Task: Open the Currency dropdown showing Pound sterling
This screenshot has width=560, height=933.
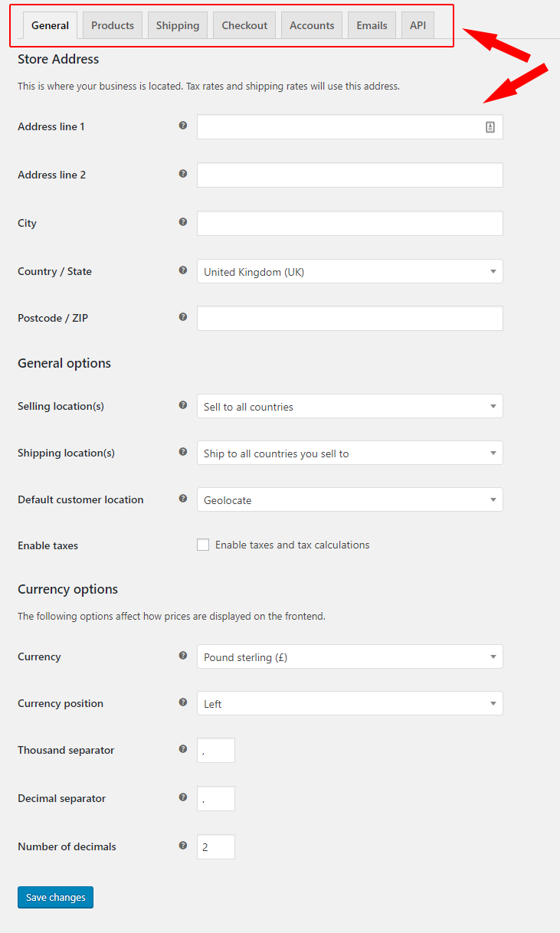Action: point(350,656)
